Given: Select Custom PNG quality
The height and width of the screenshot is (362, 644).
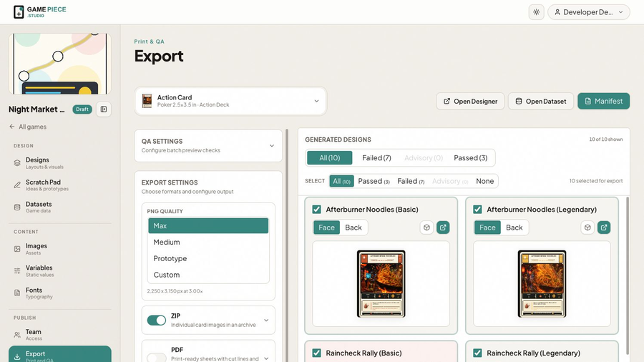Looking at the screenshot, I should point(208,275).
